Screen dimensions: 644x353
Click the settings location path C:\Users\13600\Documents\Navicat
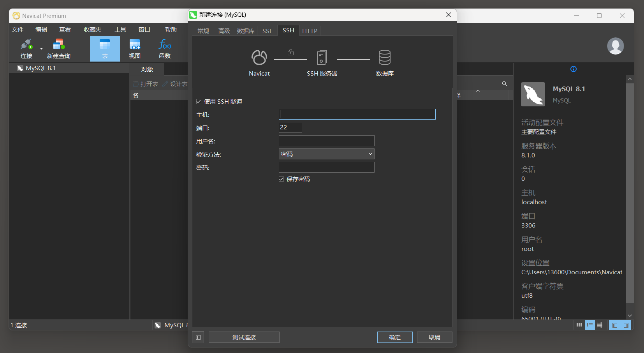[x=572, y=272]
